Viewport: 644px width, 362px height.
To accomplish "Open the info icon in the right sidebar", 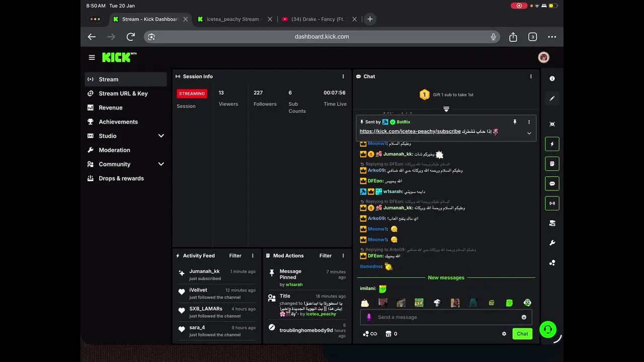I will [x=552, y=78].
